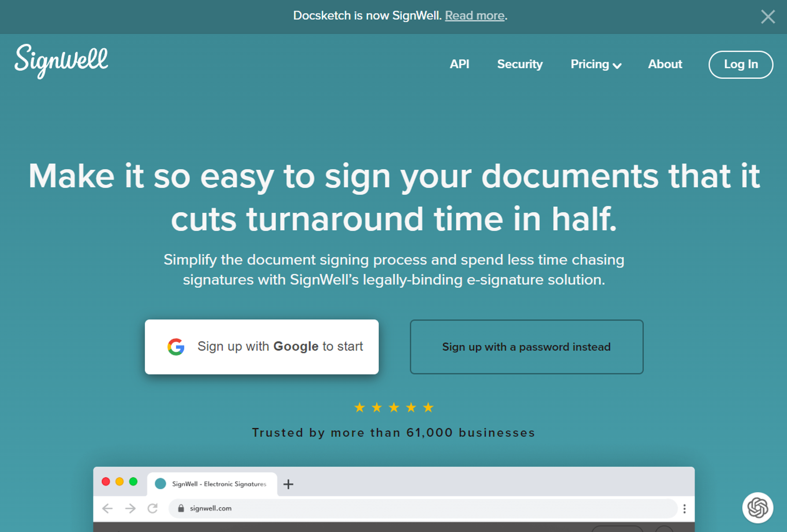Image resolution: width=787 pixels, height=532 pixels.
Task: Click the Log In button
Action: [x=741, y=65]
